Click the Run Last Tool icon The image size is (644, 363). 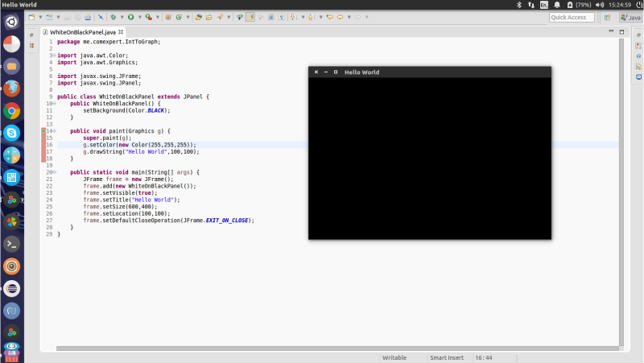[x=148, y=17]
